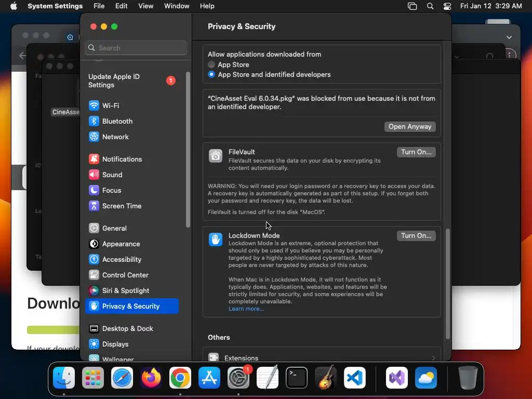Expand the chevron in background browser window
532x399 pixels.
tap(509, 37)
